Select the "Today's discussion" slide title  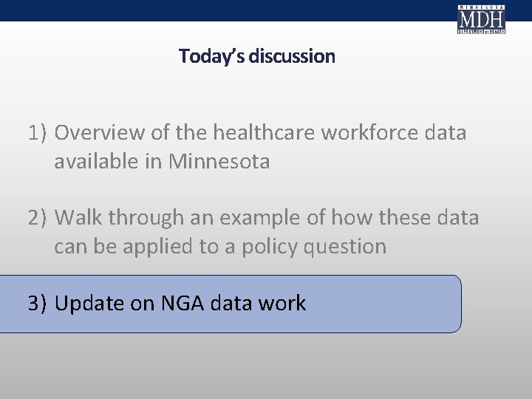click(x=256, y=56)
